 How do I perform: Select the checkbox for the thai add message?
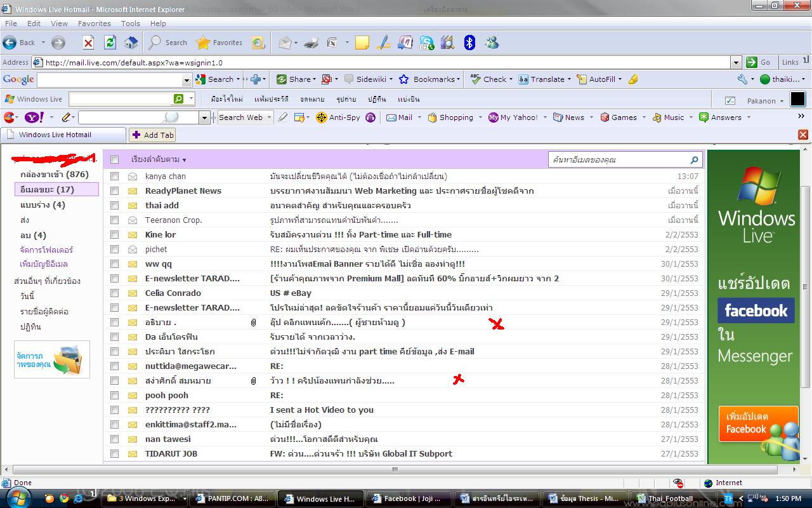[x=115, y=206]
